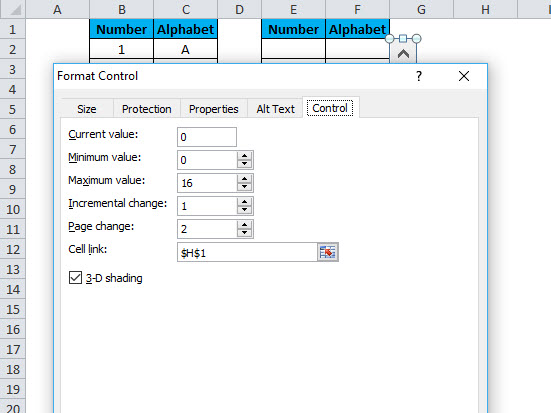Screen dimensions: 551x413
Task: Switch to the Protection tab
Action: [147, 109]
